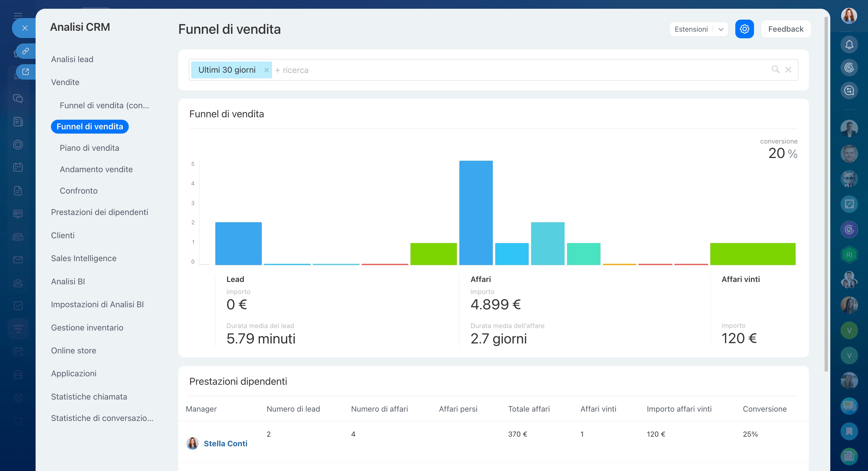Open Andamento vendite menu item
868x471 pixels.
click(x=96, y=169)
